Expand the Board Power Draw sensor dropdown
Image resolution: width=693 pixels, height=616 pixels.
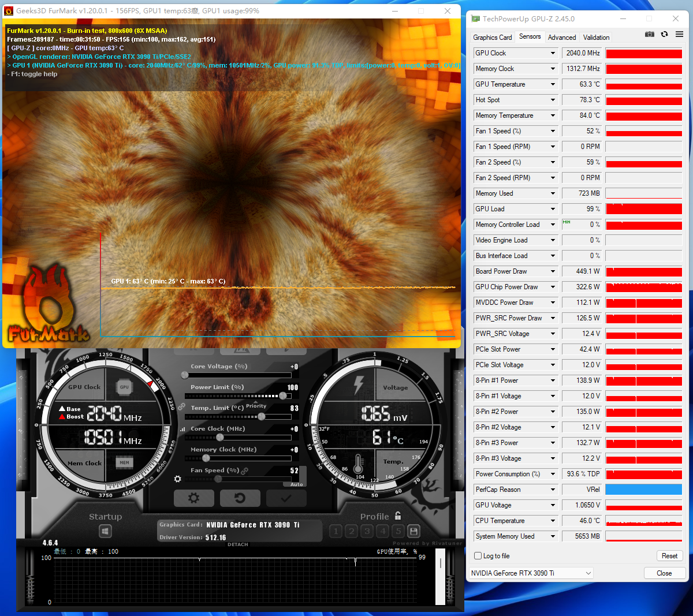pyautogui.click(x=553, y=271)
